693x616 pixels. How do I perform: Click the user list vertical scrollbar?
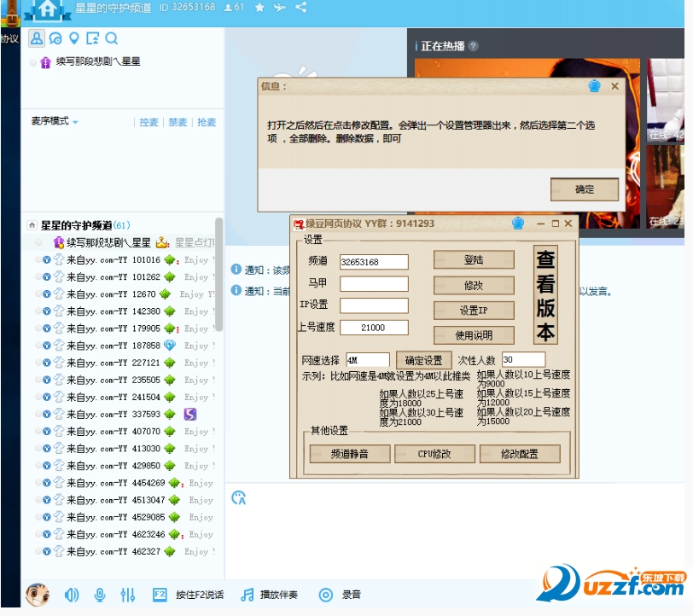click(218, 274)
